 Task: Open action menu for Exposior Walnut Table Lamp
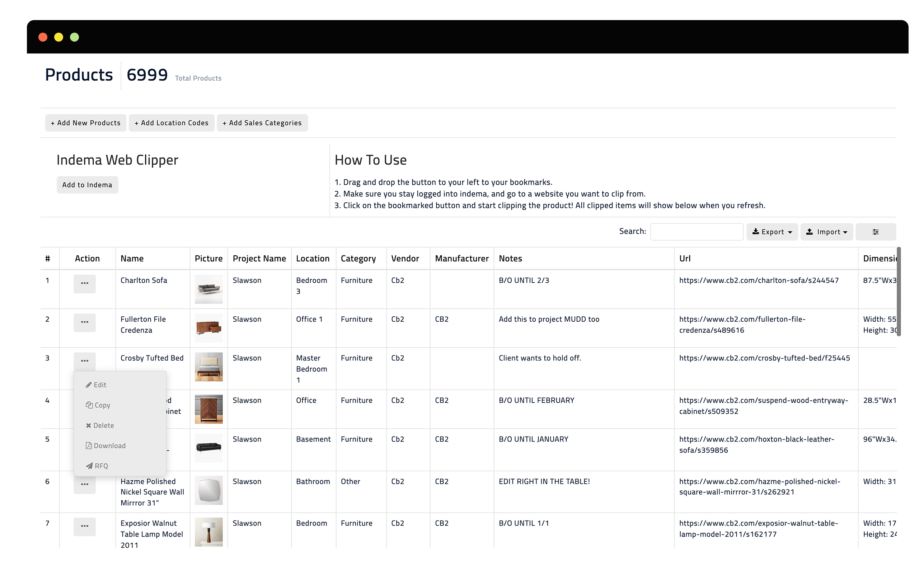tap(84, 527)
